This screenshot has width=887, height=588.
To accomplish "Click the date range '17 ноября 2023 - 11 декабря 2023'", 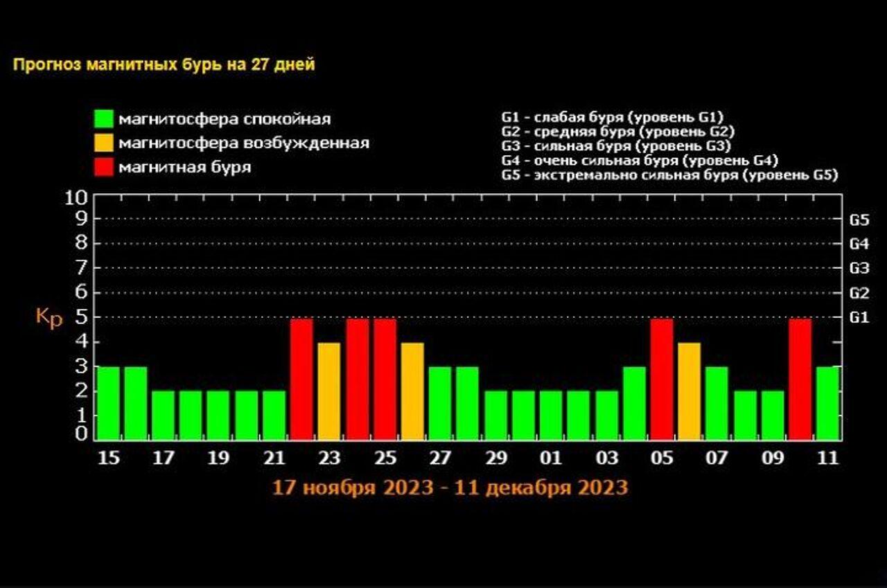I will click(450, 487).
